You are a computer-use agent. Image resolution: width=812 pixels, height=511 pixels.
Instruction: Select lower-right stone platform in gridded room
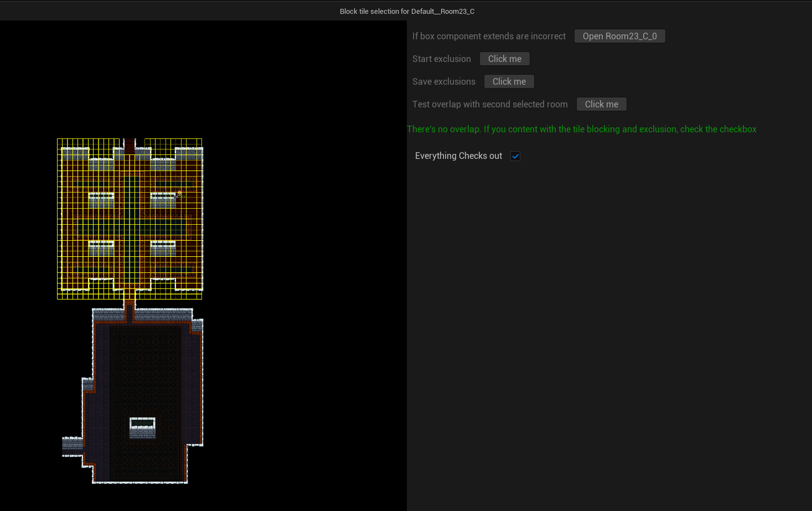163,248
